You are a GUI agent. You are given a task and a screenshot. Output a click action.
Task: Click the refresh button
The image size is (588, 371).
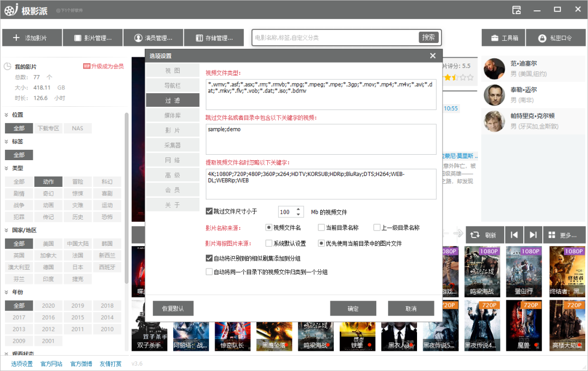(483, 235)
